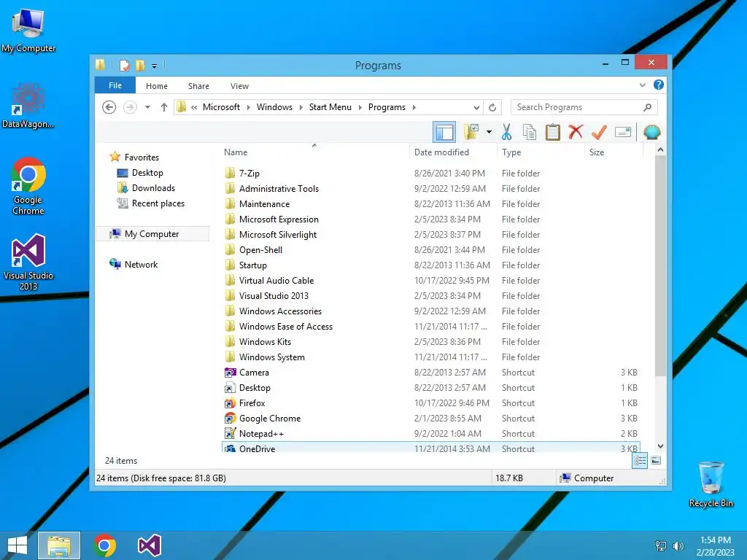Switch to the Home ribbon tab

(157, 86)
